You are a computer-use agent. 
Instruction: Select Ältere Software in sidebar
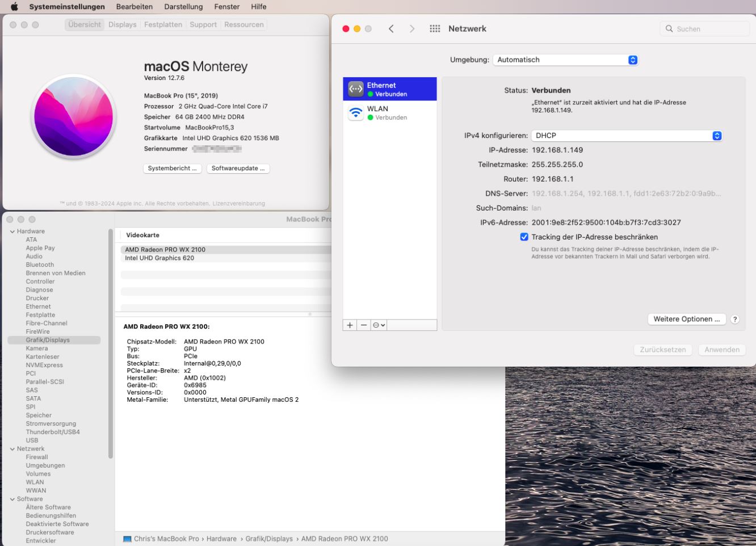tap(48, 507)
